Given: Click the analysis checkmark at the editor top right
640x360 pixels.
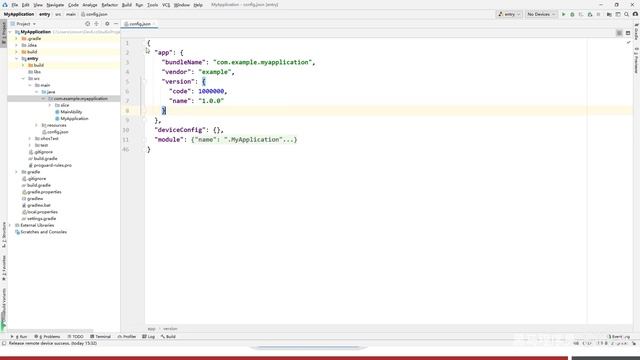Looking at the screenshot, I should pyautogui.click(x=629, y=42).
